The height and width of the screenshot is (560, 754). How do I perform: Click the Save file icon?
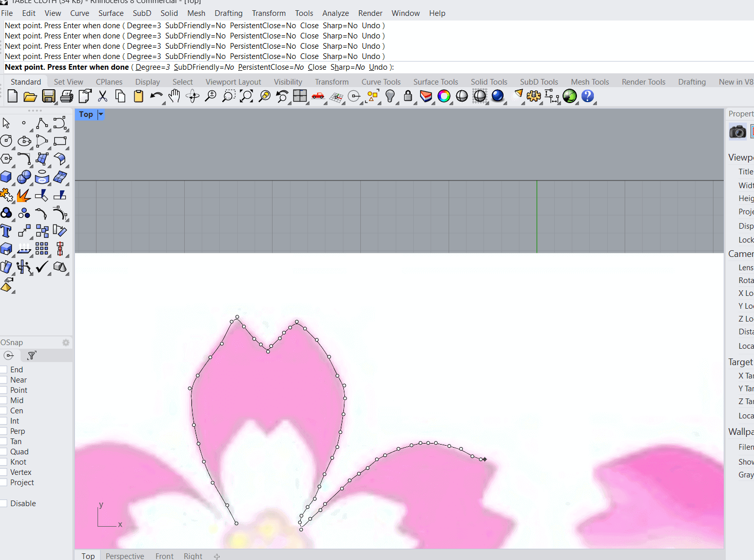[x=48, y=96]
